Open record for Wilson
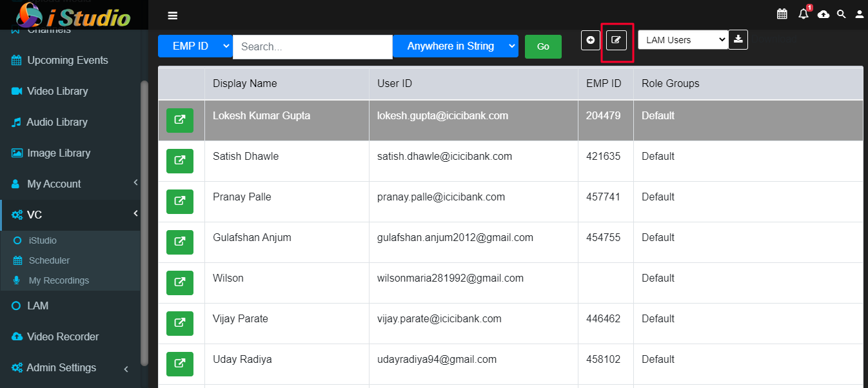 click(180, 282)
